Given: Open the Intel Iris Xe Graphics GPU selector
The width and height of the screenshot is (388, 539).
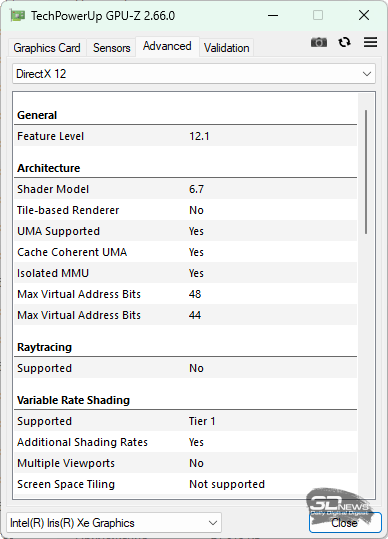Looking at the screenshot, I should pos(114,523).
